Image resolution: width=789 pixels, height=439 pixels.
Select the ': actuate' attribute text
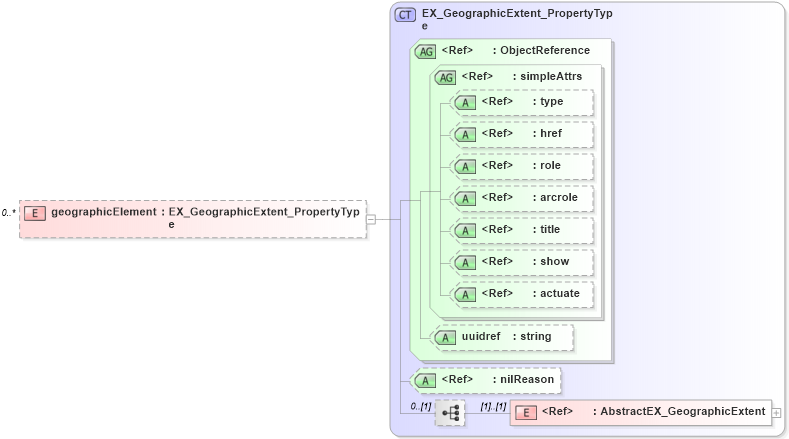coord(556,294)
